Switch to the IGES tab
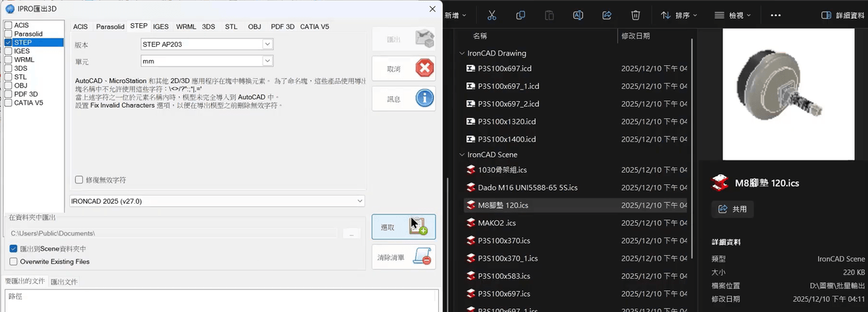 point(161,27)
